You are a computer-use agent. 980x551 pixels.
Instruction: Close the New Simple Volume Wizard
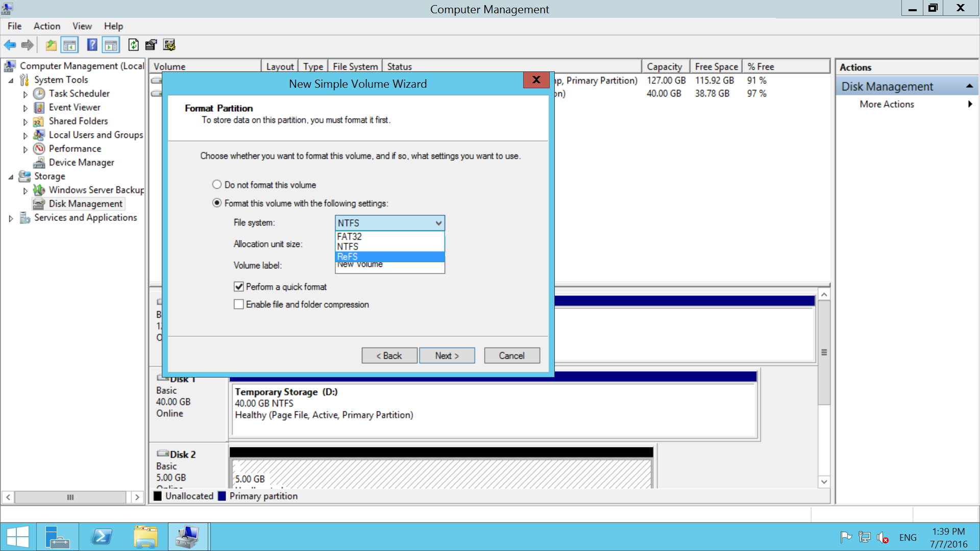coord(536,80)
